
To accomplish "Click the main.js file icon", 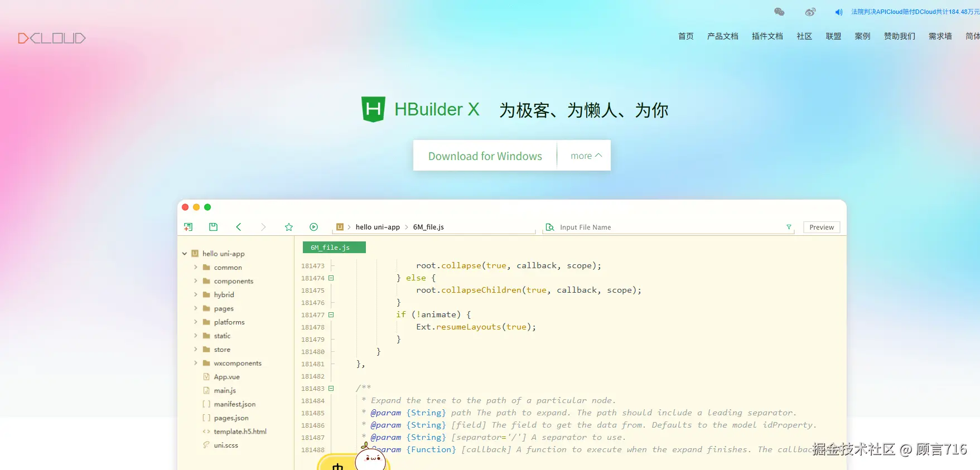I will coord(206,390).
